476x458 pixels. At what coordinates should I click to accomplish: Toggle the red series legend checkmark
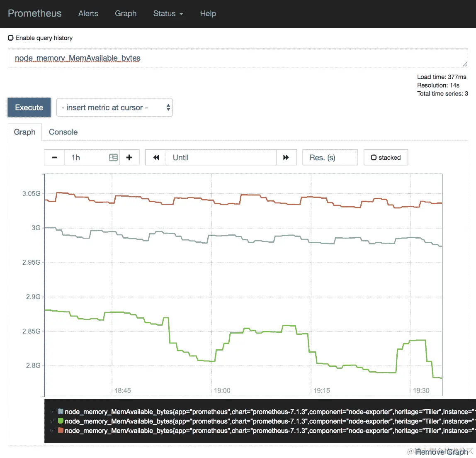53,431
